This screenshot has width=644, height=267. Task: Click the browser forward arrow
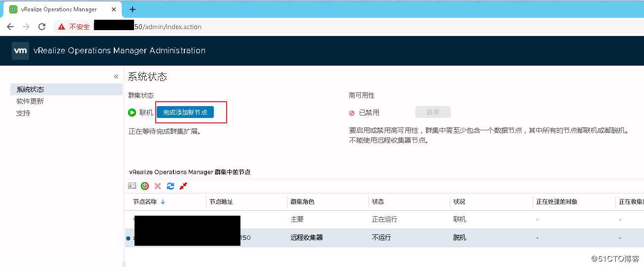tap(26, 27)
